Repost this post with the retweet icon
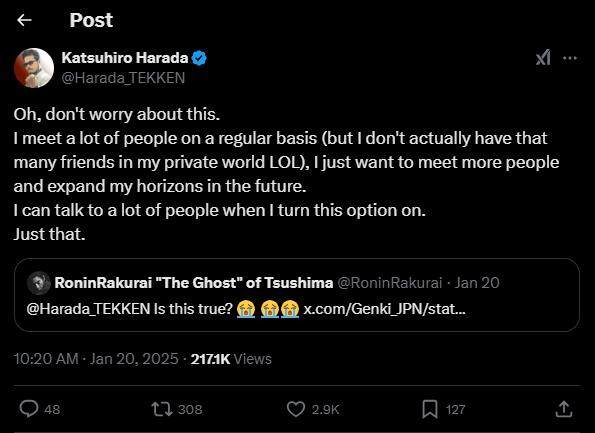This screenshot has height=433, width=595. (162, 409)
